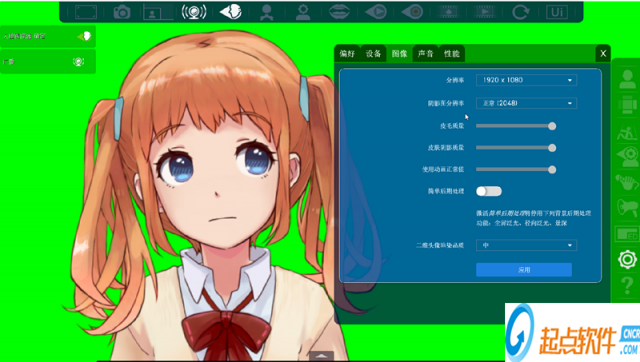640x362 pixels.
Task: Click the person with gear icon in toolbar
Action: 303,12
